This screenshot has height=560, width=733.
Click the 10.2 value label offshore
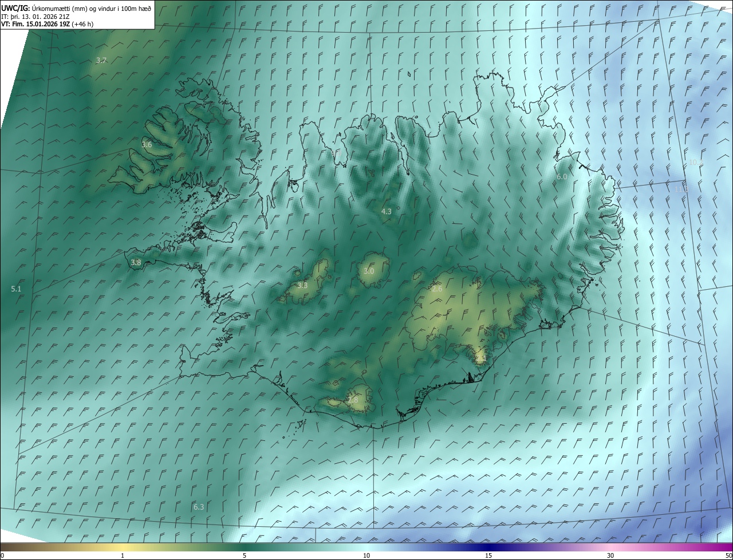pos(696,162)
